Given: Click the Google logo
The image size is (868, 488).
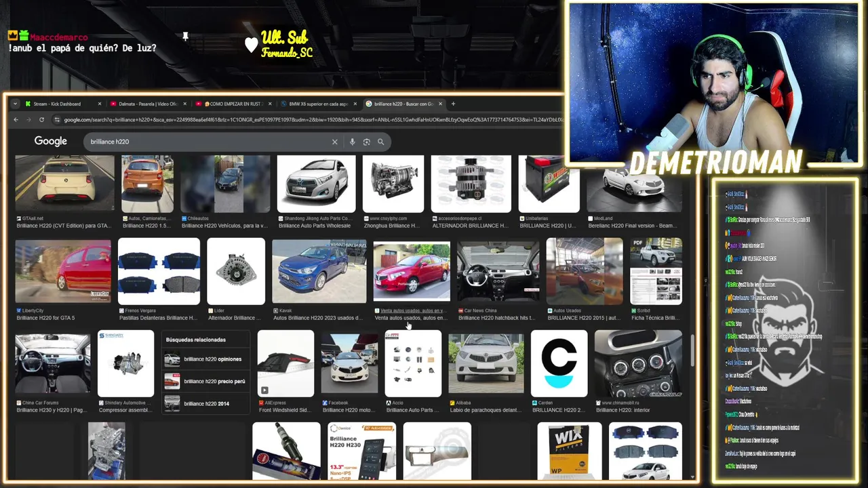Looking at the screenshot, I should [51, 141].
